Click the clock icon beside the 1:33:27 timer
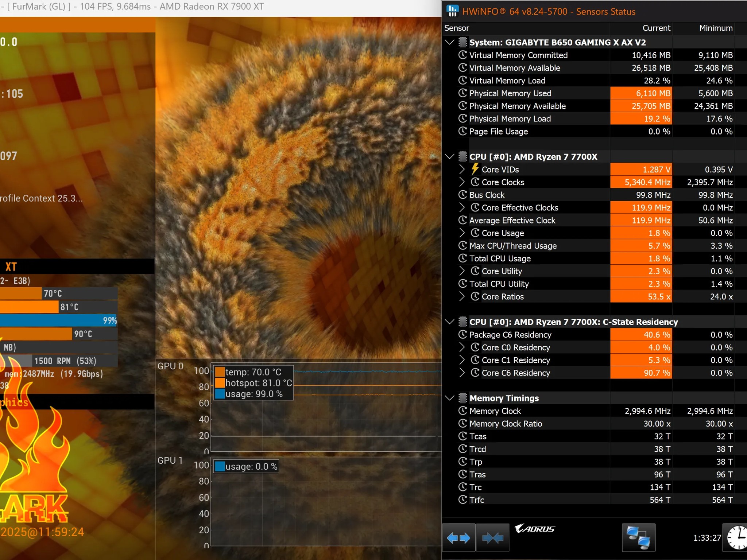This screenshot has height=560, width=747. coord(737,538)
